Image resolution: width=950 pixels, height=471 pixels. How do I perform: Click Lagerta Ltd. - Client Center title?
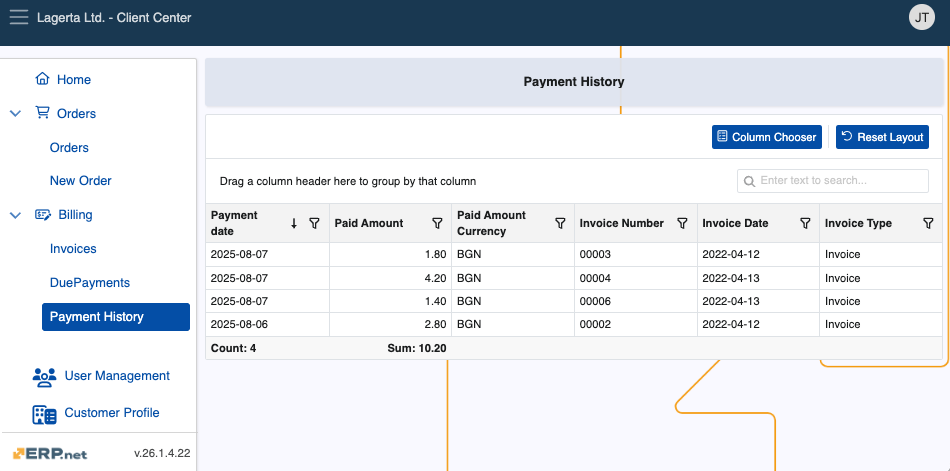click(x=114, y=18)
